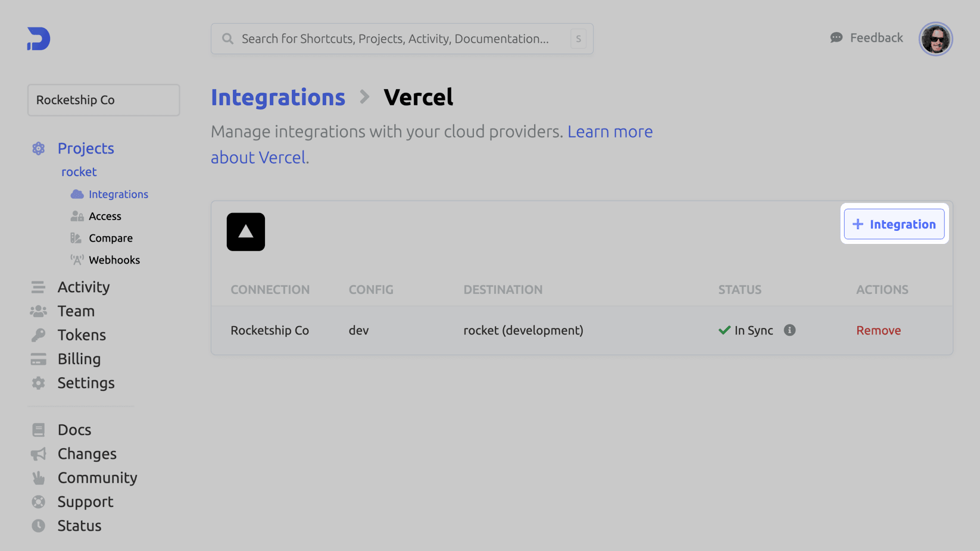Click the Tokens key icon in sidebar
The width and height of the screenshot is (980, 551).
click(x=39, y=335)
